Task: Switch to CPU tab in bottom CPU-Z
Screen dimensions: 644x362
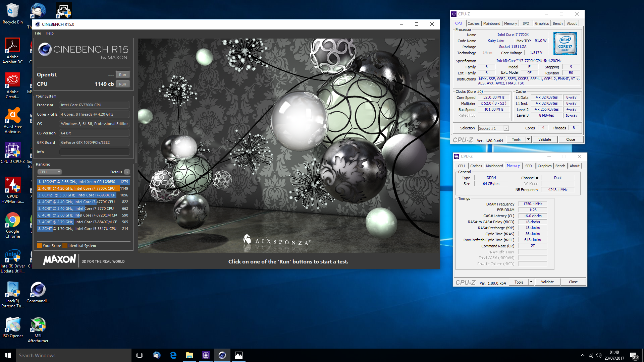Action: [x=461, y=166]
